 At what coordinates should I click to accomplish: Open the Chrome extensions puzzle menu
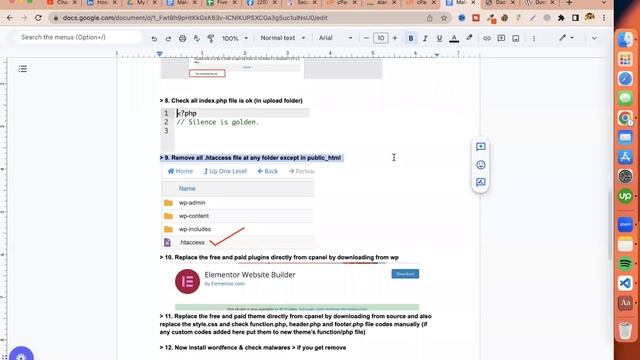pos(561,18)
